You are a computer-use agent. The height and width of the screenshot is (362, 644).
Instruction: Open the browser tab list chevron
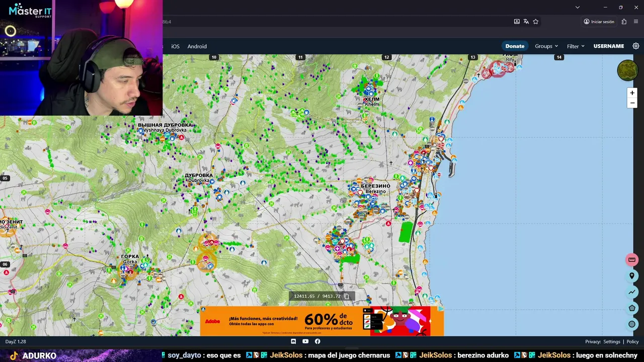click(x=578, y=7)
